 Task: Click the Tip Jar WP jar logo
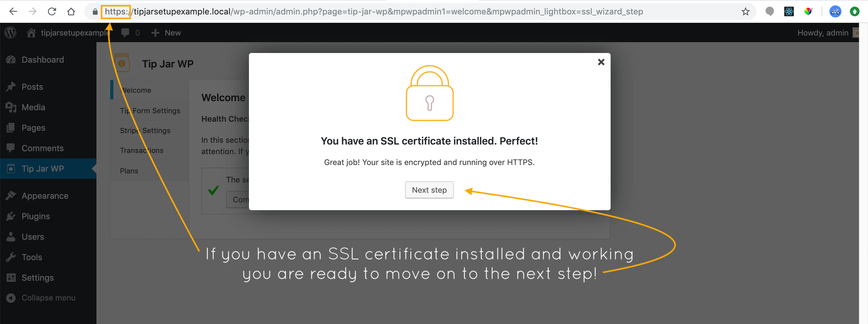(x=122, y=63)
